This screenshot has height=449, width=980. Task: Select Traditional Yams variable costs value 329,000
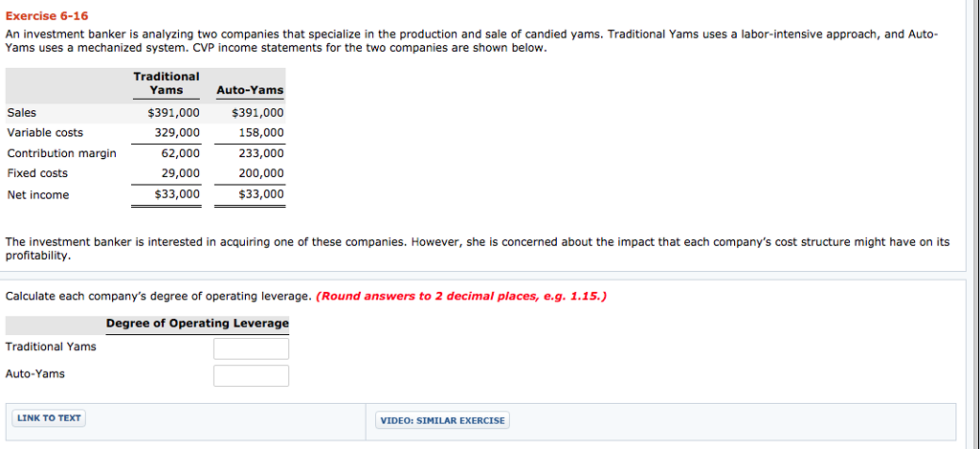pos(177,132)
